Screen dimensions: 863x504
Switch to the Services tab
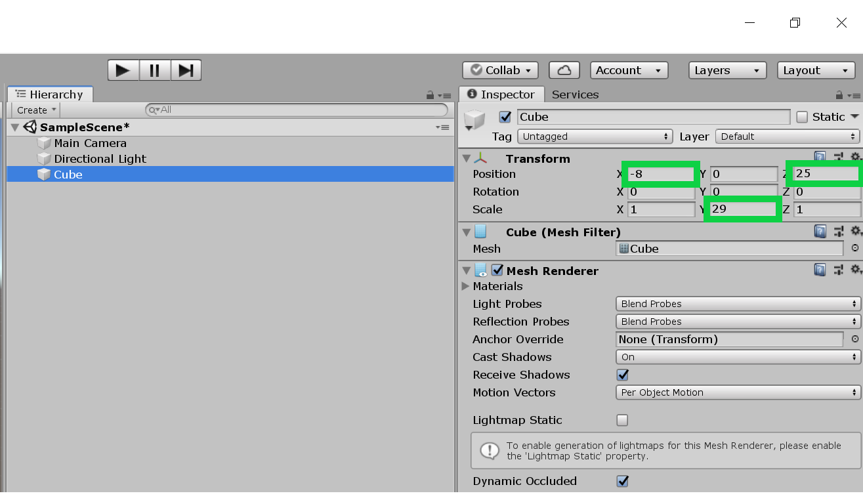pos(575,94)
